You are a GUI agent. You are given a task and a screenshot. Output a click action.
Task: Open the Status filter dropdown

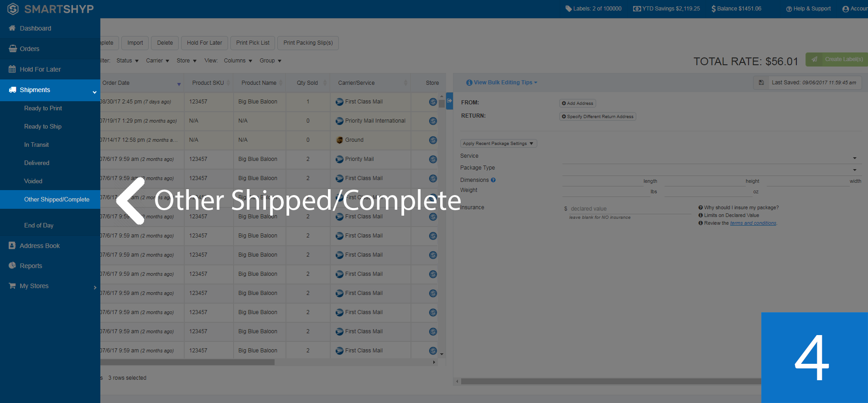127,61
